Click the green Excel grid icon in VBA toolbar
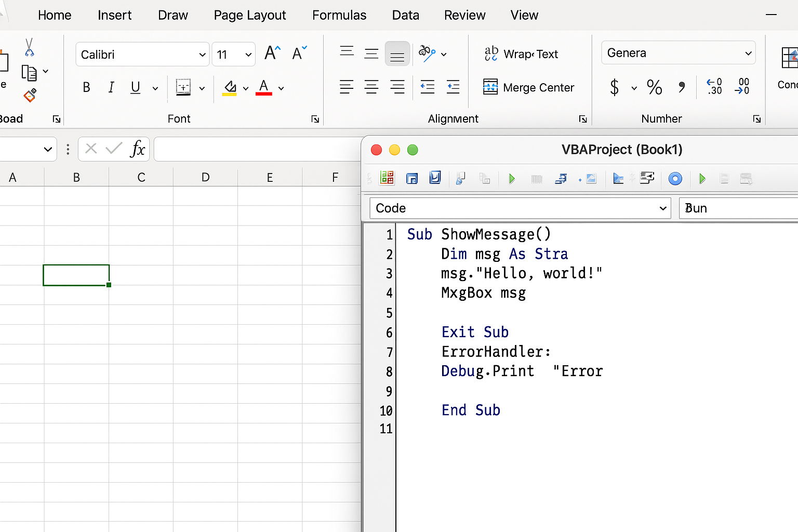The image size is (798, 532). point(387,178)
